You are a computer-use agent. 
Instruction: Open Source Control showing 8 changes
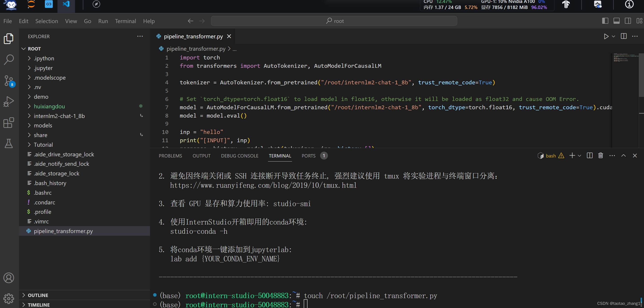click(9, 81)
